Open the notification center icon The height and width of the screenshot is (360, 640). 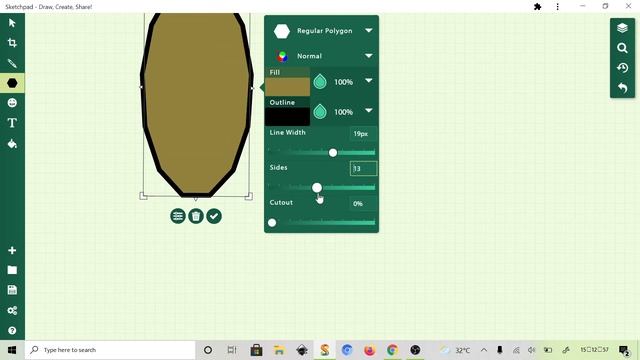624,350
